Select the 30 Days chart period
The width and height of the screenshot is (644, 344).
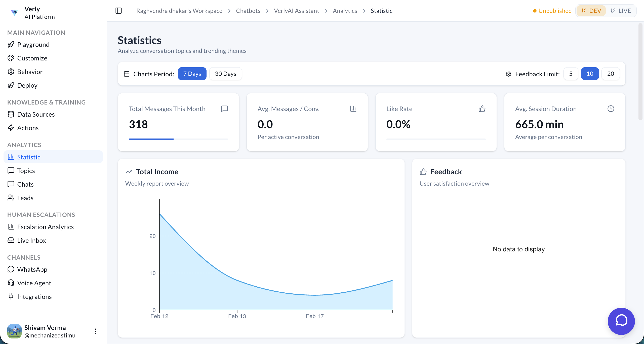click(225, 74)
